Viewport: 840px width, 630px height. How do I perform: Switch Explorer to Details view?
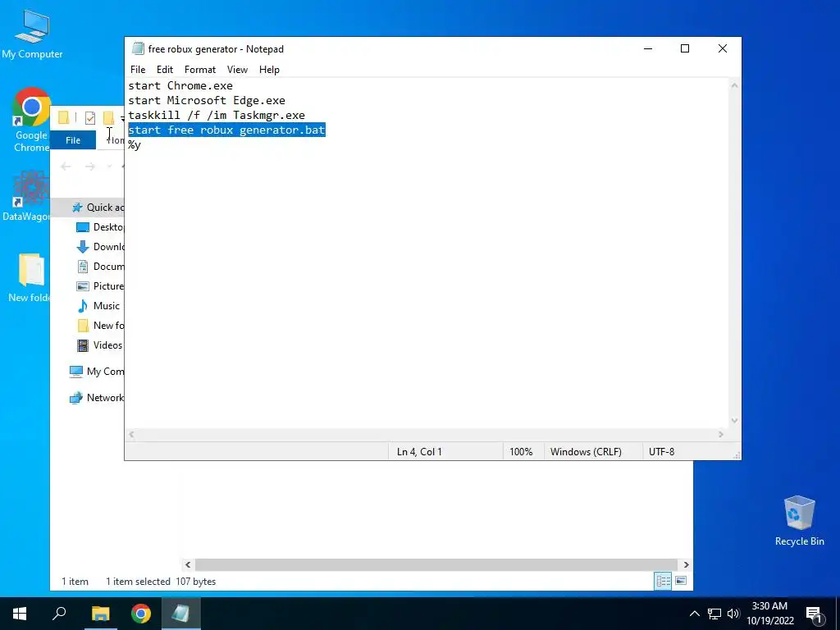click(x=663, y=582)
